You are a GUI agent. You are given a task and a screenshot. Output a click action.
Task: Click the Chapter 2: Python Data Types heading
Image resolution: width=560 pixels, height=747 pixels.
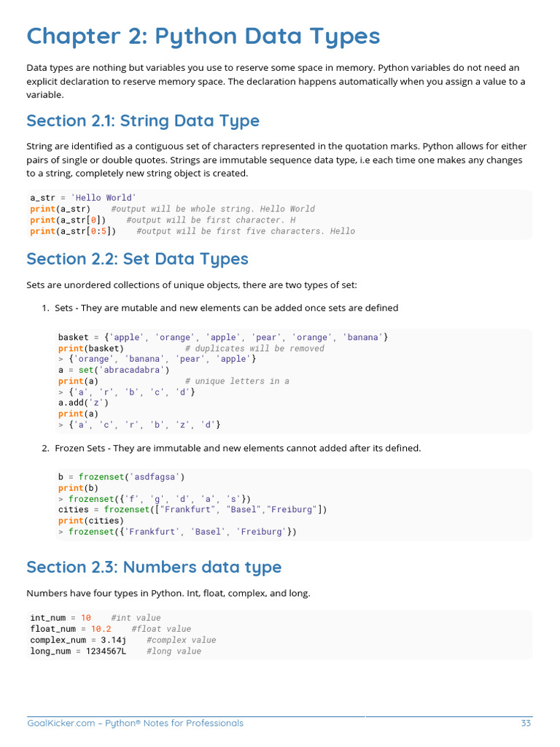point(203,36)
